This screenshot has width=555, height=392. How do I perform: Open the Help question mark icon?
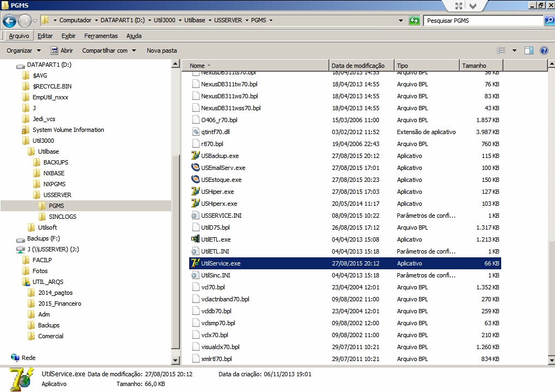544,50
